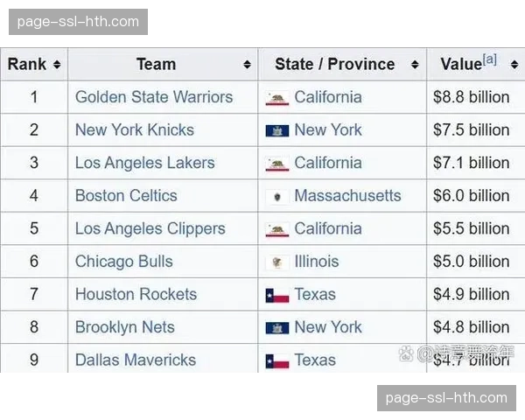This screenshot has width=525, height=420.
Task: Click the Illinois flag icon
Action: click(277, 262)
